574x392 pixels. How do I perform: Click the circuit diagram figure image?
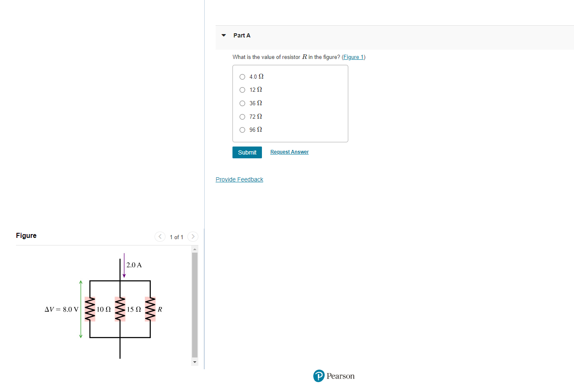point(104,306)
